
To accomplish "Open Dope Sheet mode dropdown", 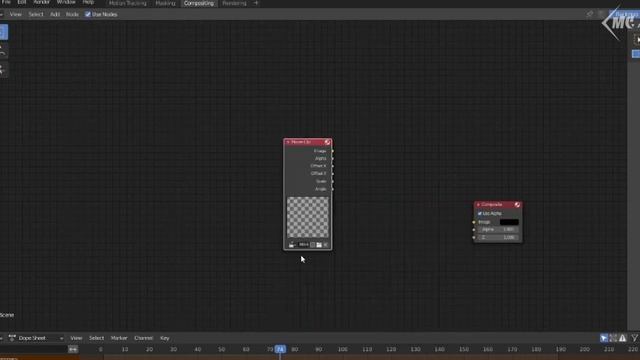I will 36,338.
